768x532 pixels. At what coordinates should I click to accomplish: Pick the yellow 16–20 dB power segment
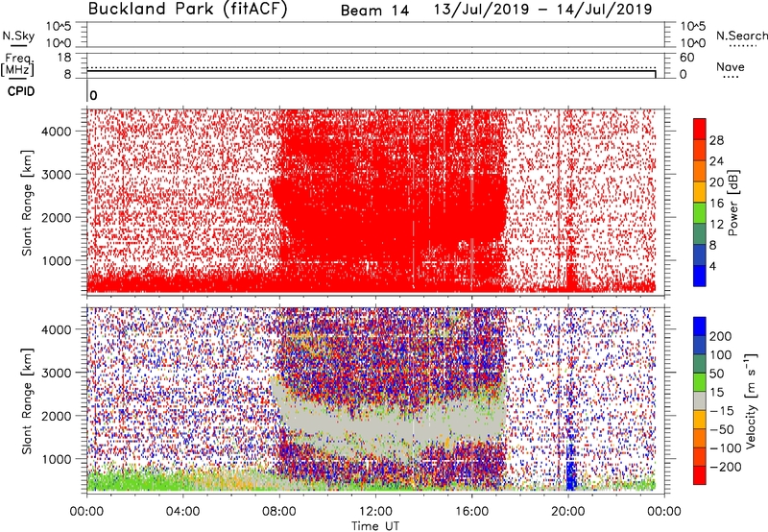[x=700, y=192]
